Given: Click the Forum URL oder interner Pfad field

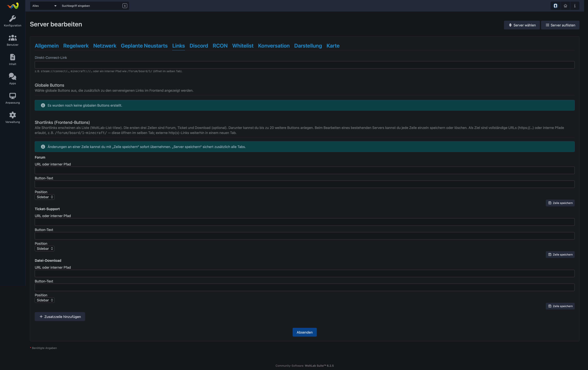Looking at the screenshot, I should (304, 170).
